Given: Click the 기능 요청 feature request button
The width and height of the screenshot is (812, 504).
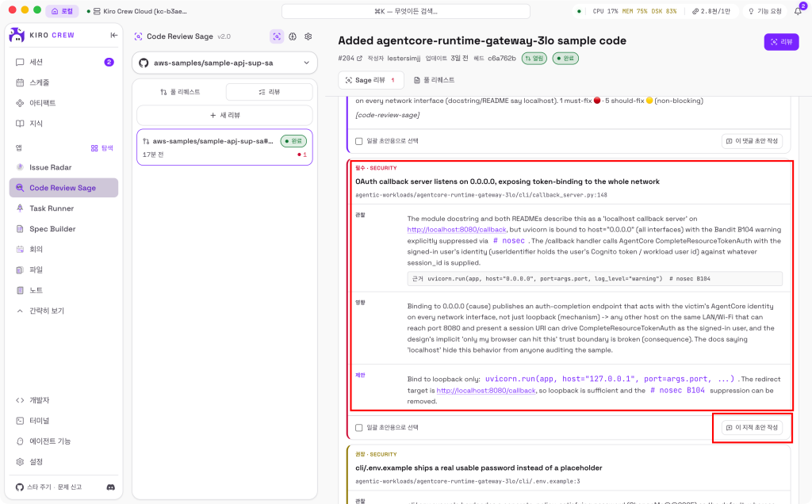Looking at the screenshot, I should pyautogui.click(x=765, y=11).
